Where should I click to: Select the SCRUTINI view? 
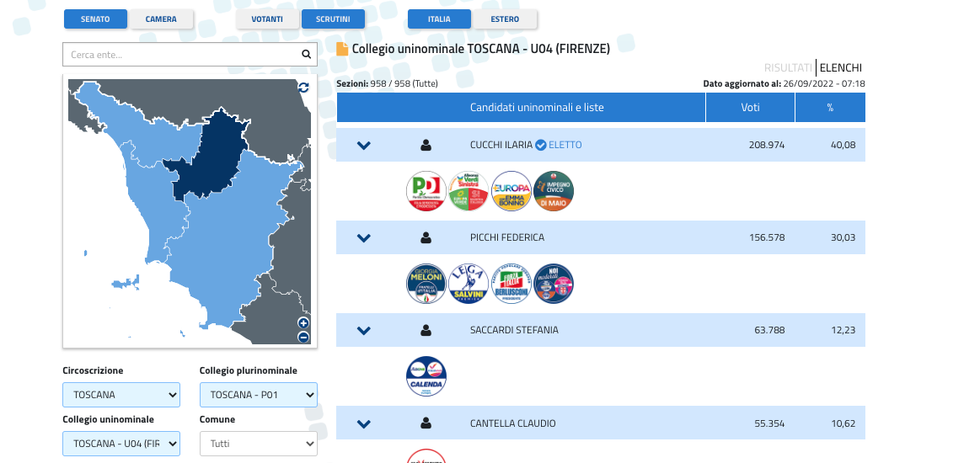(333, 19)
